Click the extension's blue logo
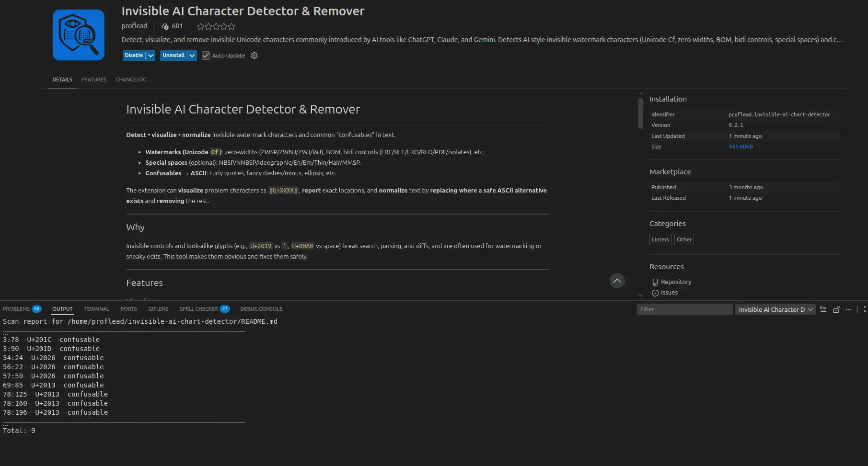The width and height of the screenshot is (868, 466). point(78,34)
